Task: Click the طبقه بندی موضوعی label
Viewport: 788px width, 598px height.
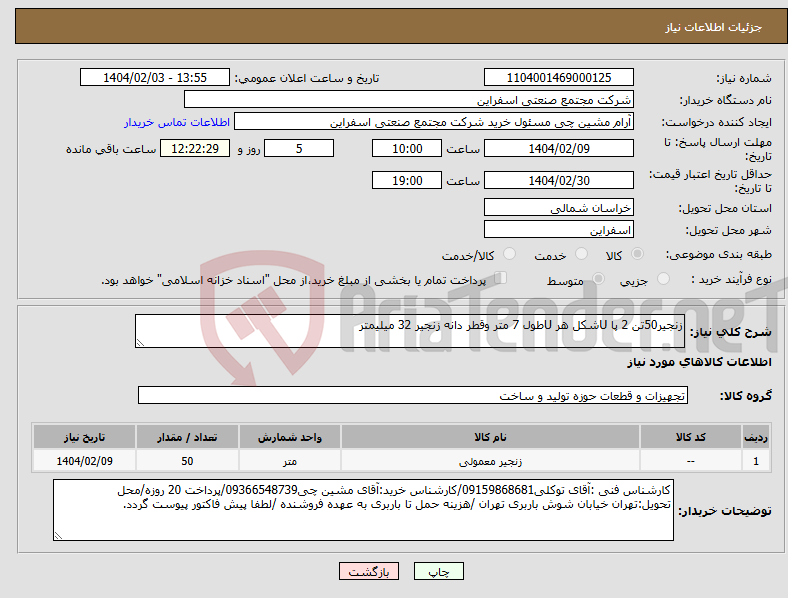Action: tap(719, 254)
